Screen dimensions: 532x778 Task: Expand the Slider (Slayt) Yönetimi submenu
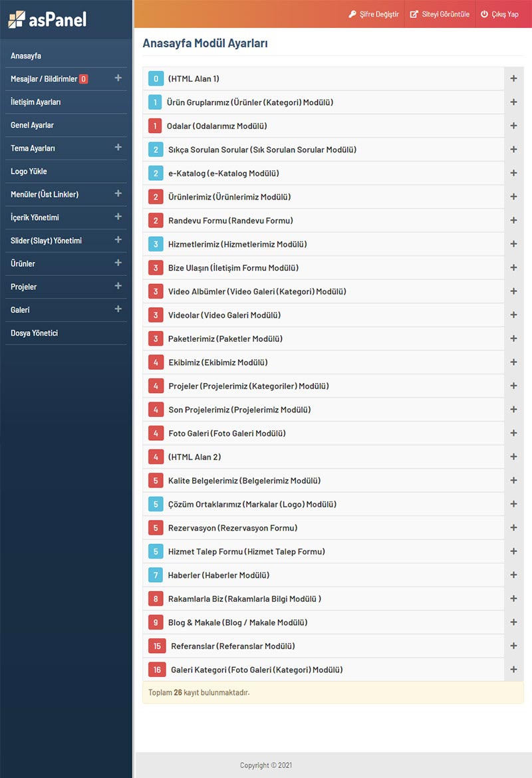[118, 240]
